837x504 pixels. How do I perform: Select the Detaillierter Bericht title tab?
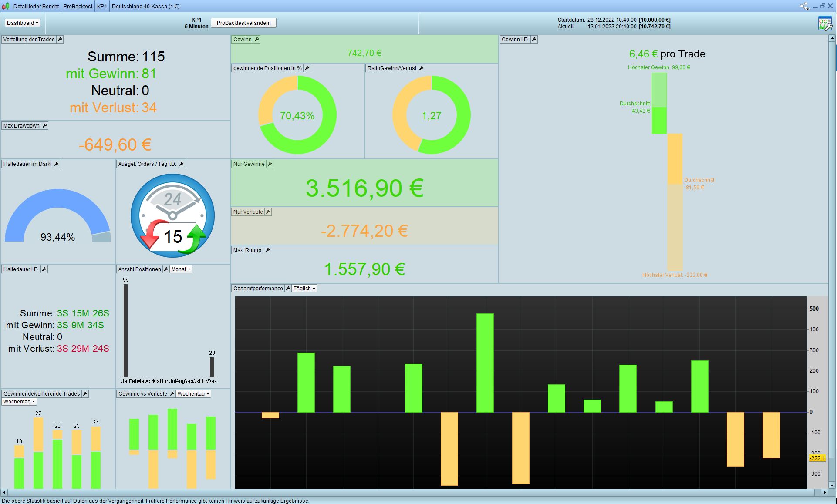pyautogui.click(x=36, y=7)
